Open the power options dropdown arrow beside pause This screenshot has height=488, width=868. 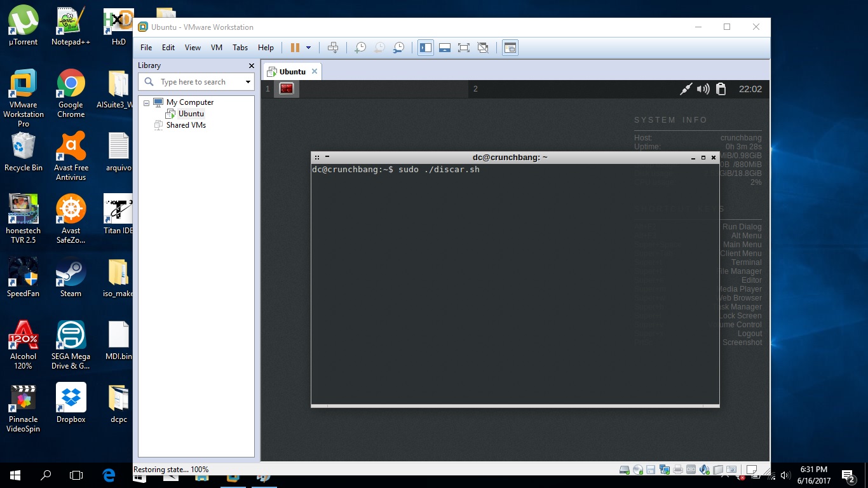click(309, 48)
